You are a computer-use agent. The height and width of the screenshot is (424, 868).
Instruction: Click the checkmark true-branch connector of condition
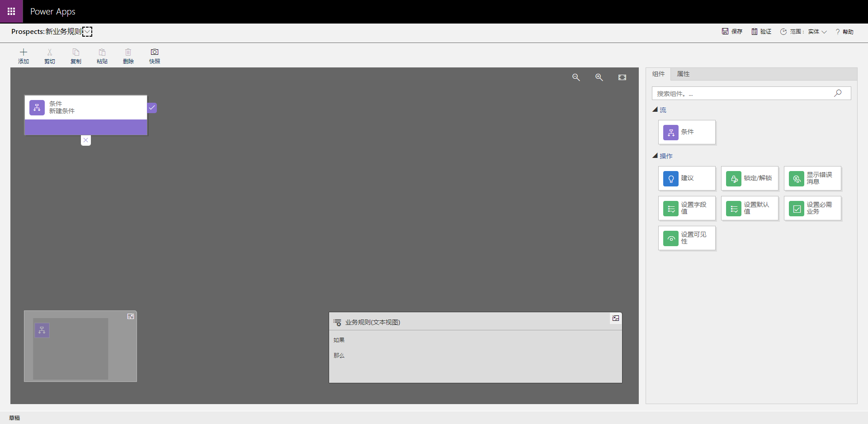pos(152,108)
